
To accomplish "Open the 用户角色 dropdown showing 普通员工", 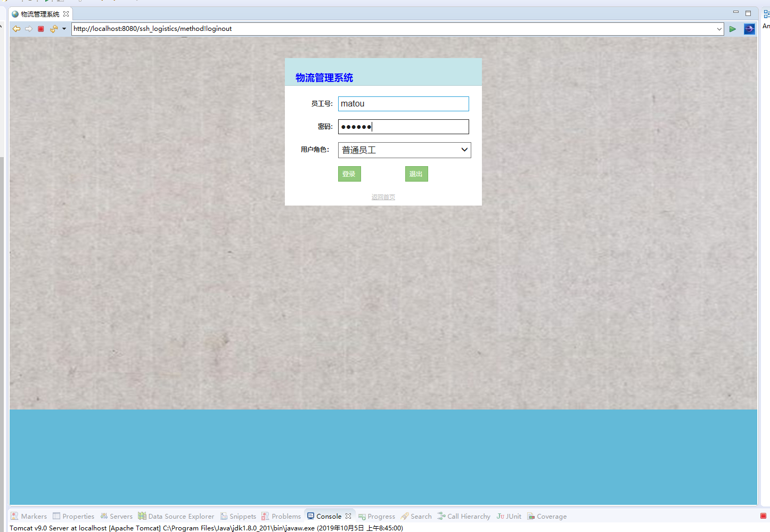I will (x=405, y=150).
